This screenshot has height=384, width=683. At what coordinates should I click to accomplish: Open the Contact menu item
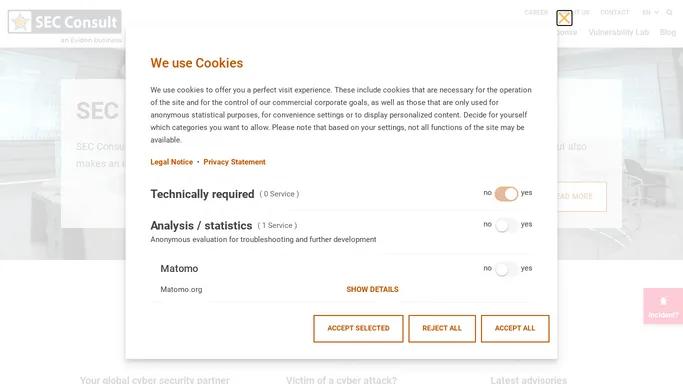pyautogui.click(x=615, y=12)
